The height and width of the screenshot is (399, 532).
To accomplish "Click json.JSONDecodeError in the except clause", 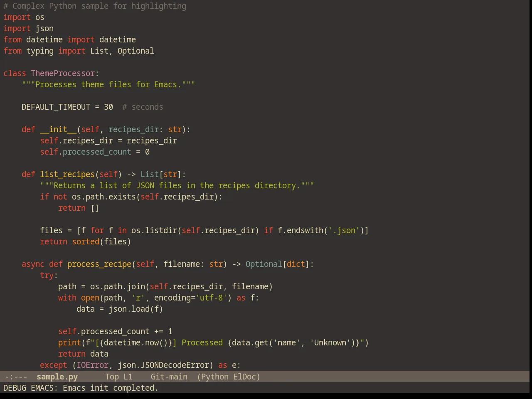I will click(x=163, y=365).
